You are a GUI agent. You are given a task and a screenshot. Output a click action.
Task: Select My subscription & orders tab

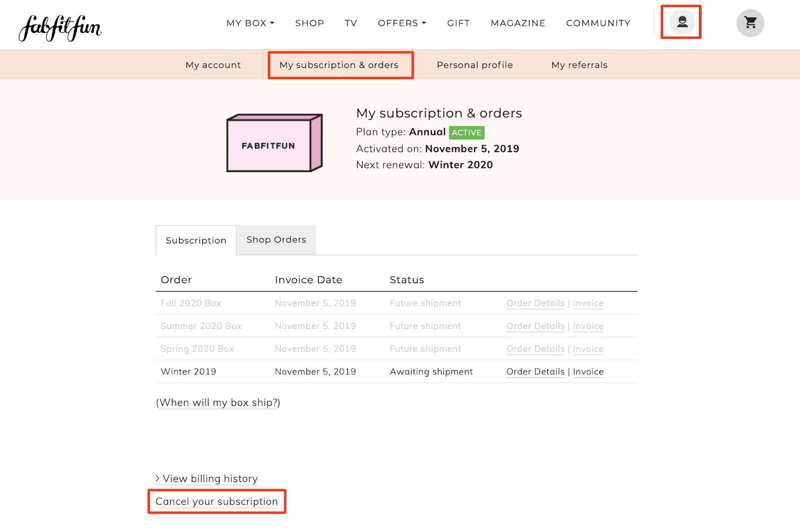click(339, 65)
